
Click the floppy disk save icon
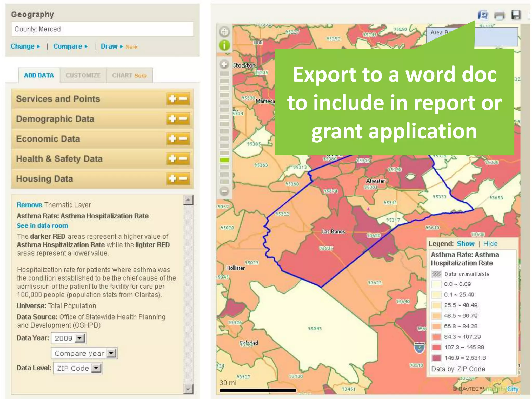(516, 15)
